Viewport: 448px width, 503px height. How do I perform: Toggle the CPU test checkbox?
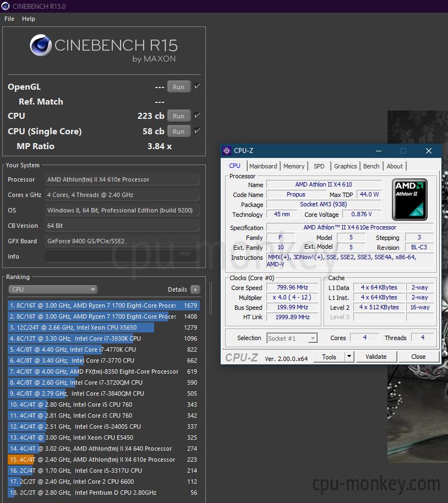197,115
